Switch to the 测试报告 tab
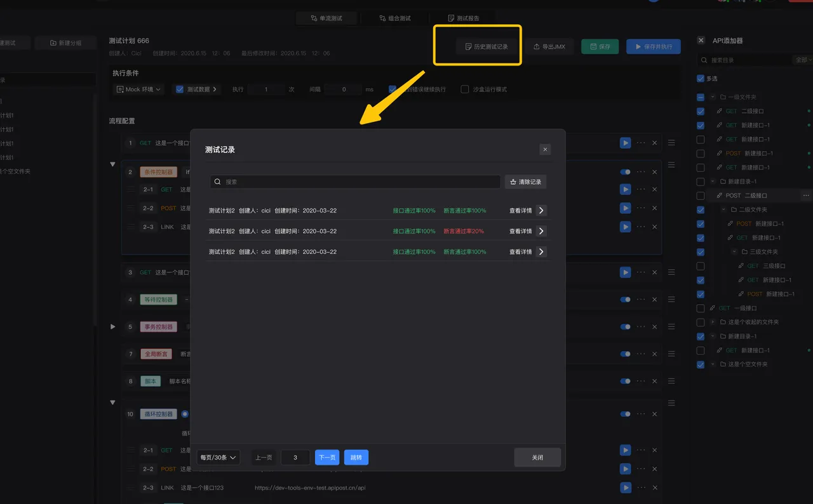 click(x=464, y=18)
